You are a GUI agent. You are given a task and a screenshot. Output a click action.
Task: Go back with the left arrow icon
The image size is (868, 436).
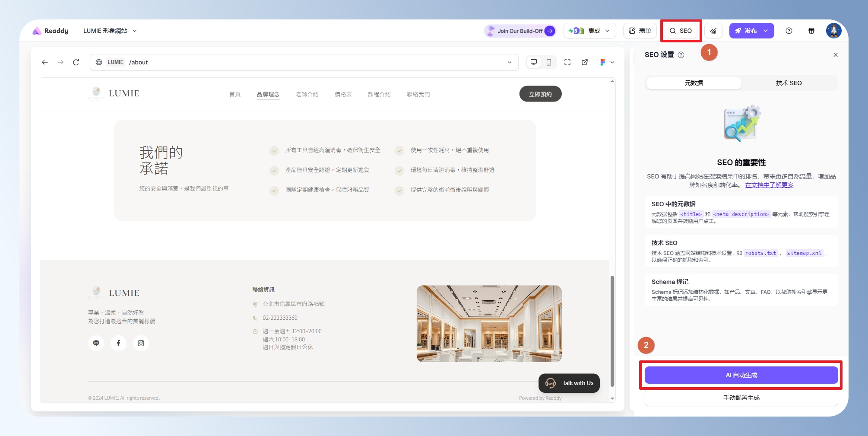[45, 62]
